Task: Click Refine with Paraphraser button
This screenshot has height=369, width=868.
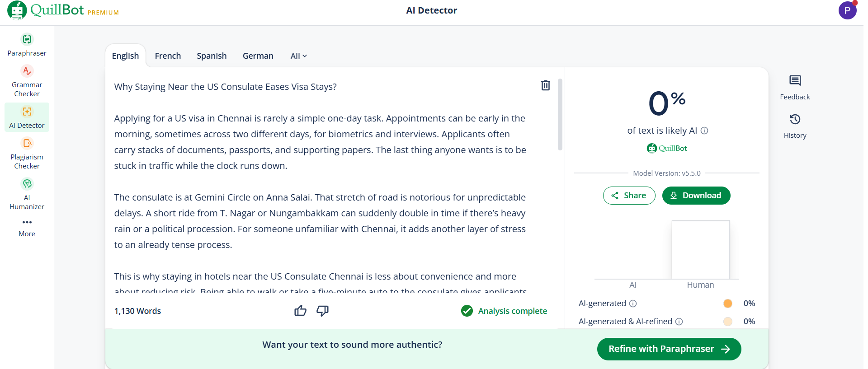Action: [x=669, y=349]
